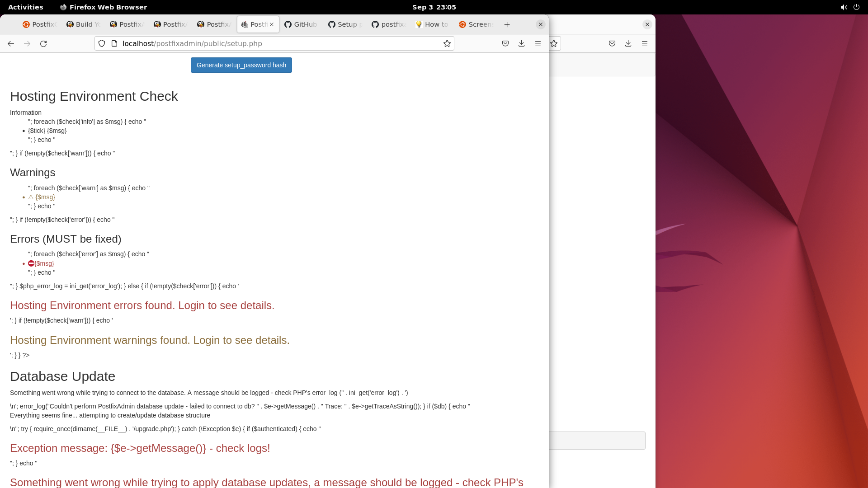Bookmark this page with the star icon
This screenshot has height=488, width=868.
[447, 44]
